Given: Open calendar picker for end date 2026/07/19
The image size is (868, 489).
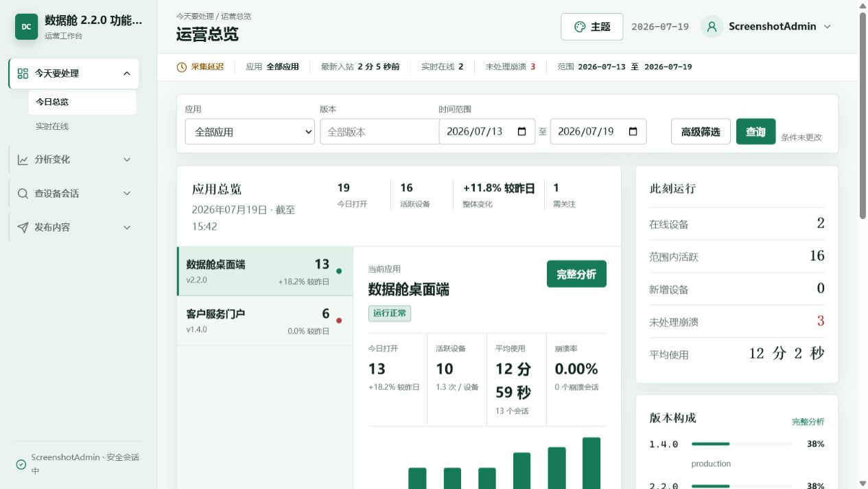Looking at the screenshot, I should [x=633, y=131].
